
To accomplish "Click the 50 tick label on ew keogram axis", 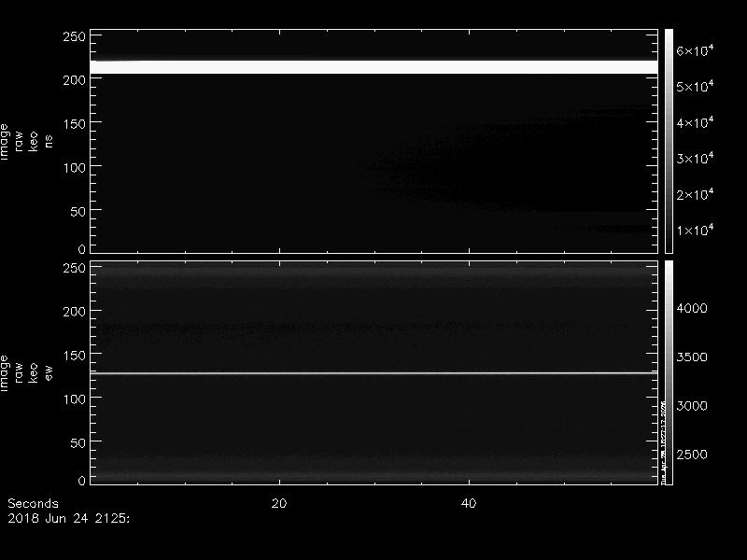I will (x=78, y=442).
